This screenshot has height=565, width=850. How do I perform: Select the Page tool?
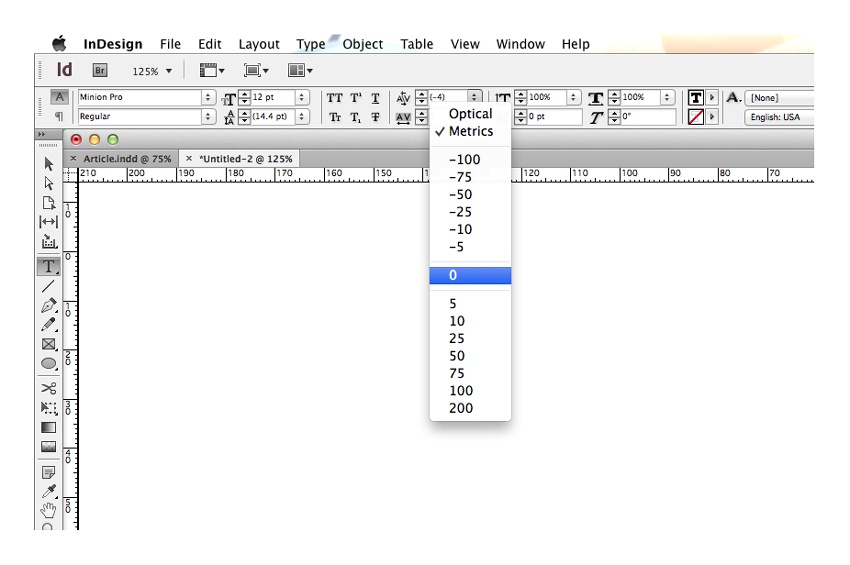pos(49,203)
